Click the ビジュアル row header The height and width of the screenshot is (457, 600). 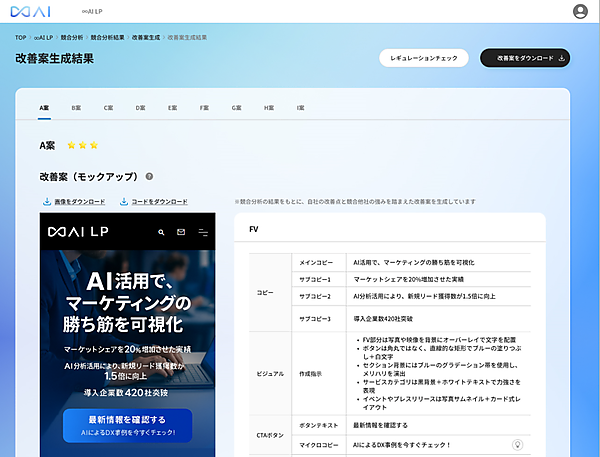[x=270, y=374]
